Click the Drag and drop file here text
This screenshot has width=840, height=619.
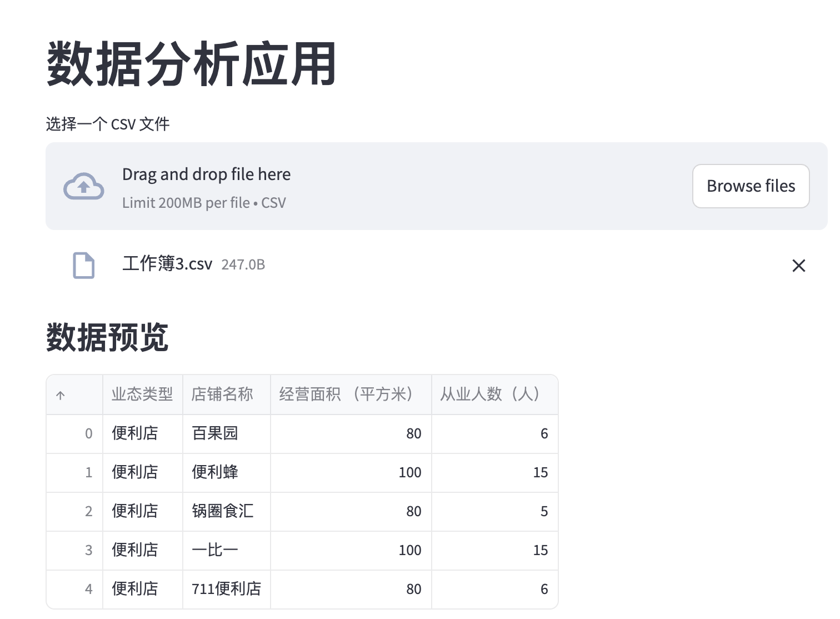click(206, 174)
